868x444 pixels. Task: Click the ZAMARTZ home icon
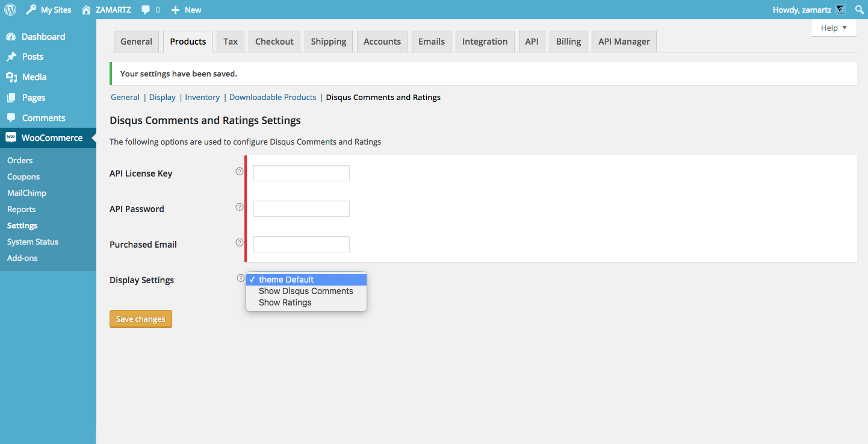(87, 10)
